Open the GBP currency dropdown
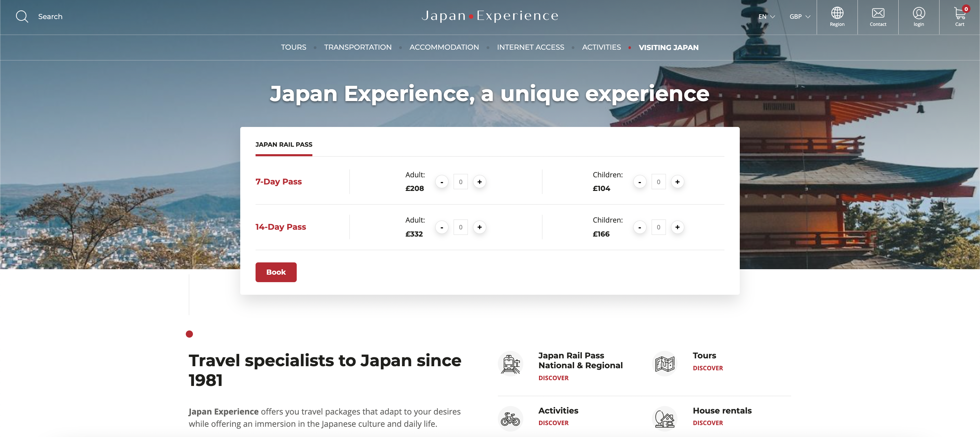 [800, 17]
